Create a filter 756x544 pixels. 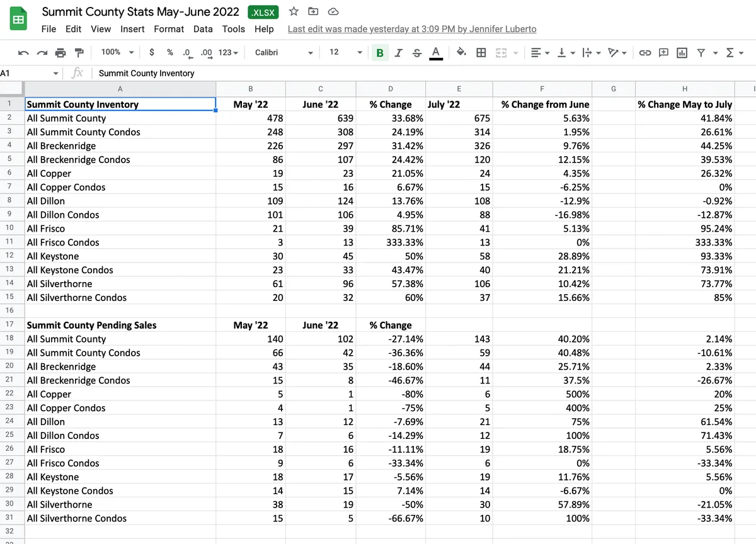701,52
